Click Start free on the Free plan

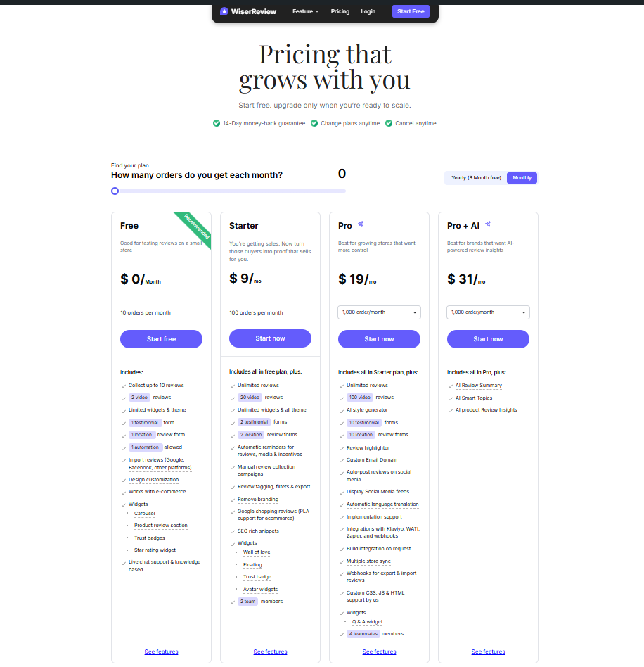[161, 338]
